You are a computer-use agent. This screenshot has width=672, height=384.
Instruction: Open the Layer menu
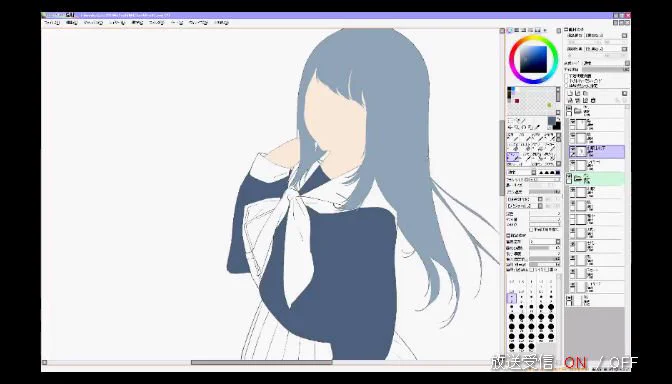(116, 23)
